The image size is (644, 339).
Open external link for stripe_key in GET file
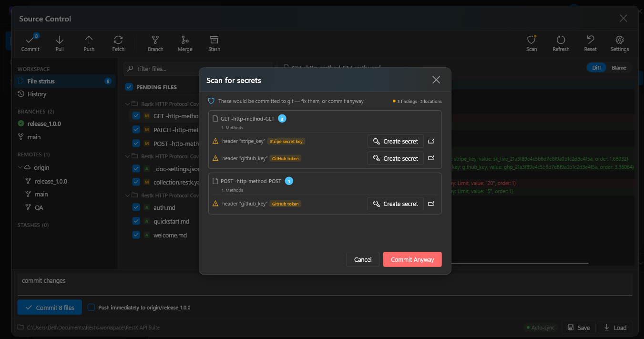click(431, 141)
